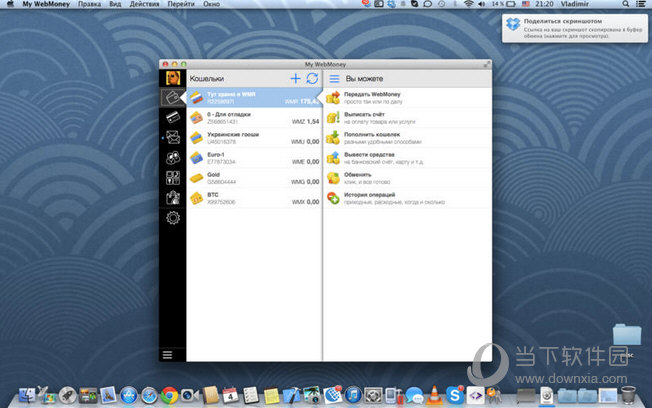Screen dimensions: 652x408
Task: Click the Spotlight search icon in menu bar
Action: (x=625, y=4)
